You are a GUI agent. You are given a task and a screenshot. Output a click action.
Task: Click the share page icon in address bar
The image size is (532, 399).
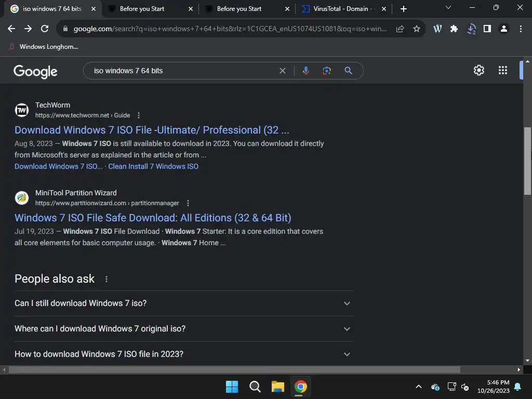click(400, 29)
